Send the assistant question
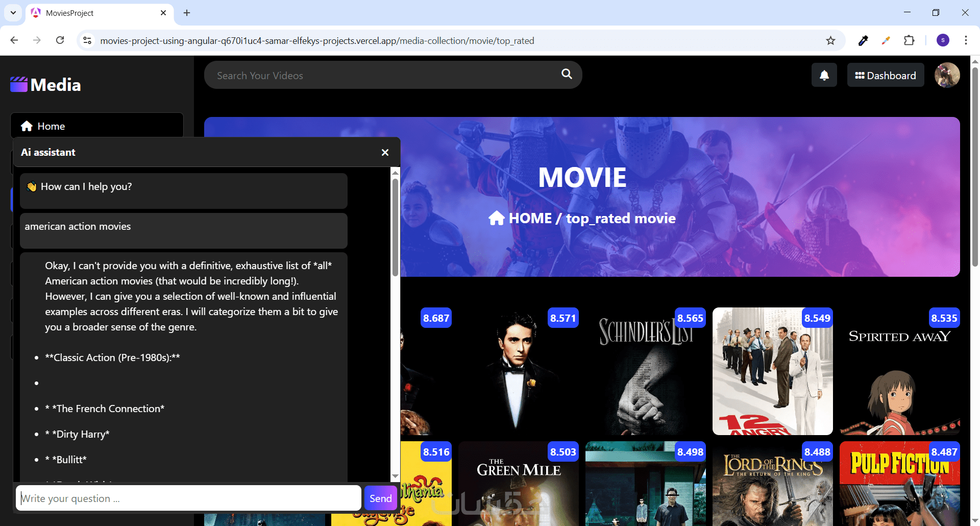This screenshot has width=980, height=526. click(x=381, y=498)
